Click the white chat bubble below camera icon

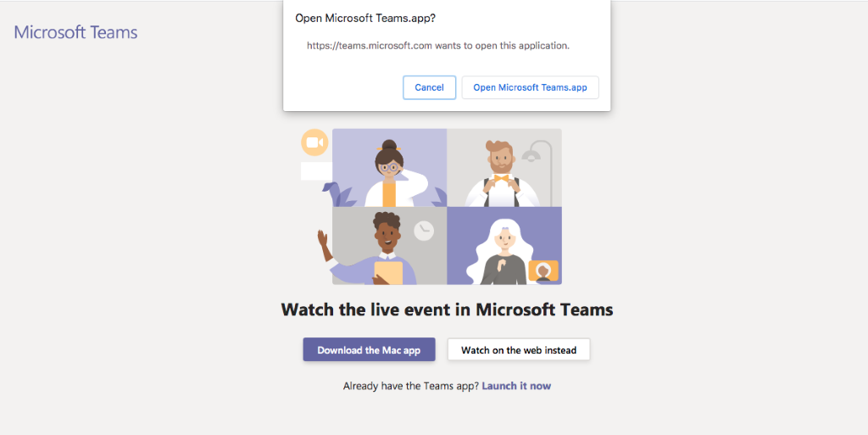[x=316, y=171]
